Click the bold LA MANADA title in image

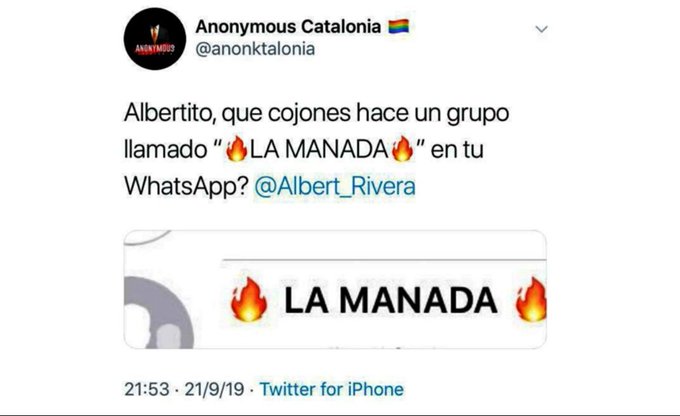click(390, 300)
